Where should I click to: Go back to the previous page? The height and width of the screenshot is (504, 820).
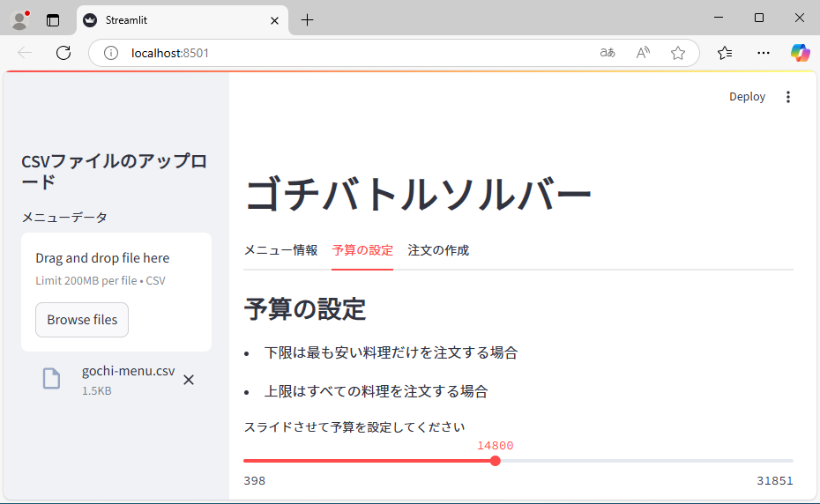25,53
